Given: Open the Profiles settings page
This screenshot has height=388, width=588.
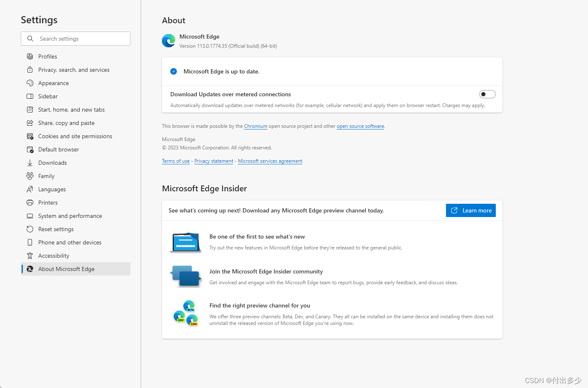Looking at the screenshot, I should click(x=76, y=56).
